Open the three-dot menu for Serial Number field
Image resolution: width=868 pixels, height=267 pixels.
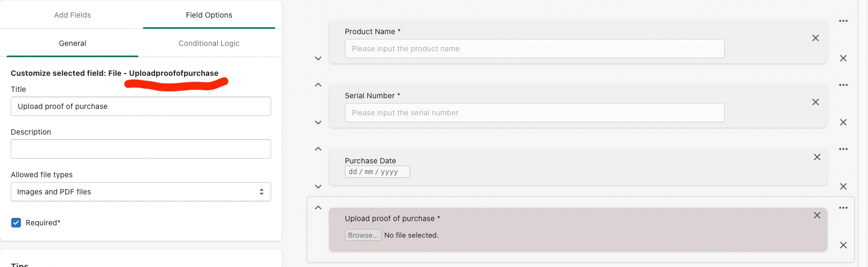[843, 85]
